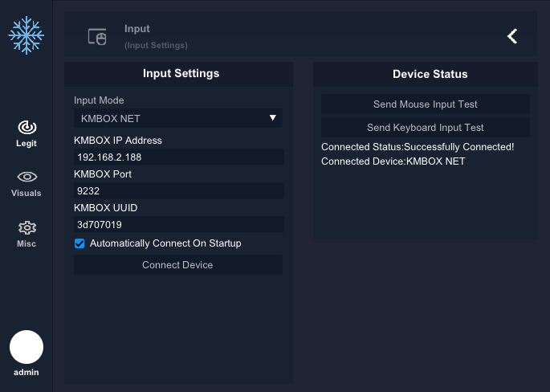Image resolution: width=550 pixels, height=392 pixels.
Task: Click the snowflake logo icon
Action: click(x=26, y=35)
